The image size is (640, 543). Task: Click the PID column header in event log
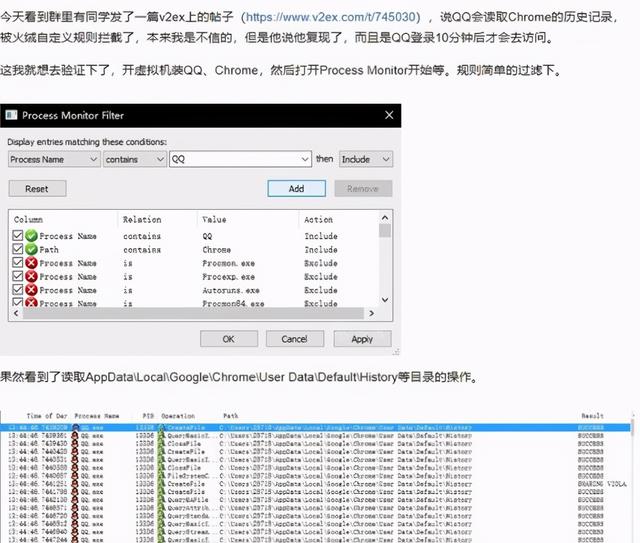tap(148, 416)
